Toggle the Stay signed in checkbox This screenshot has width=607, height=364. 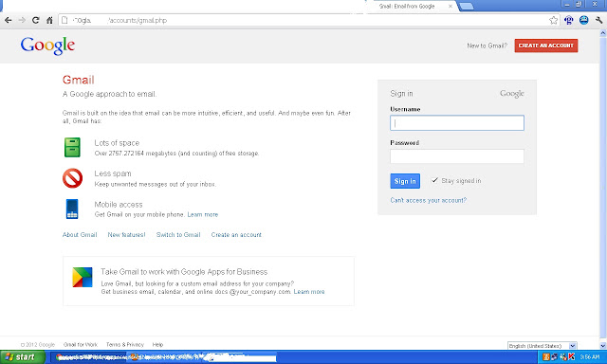click(434, 180)
